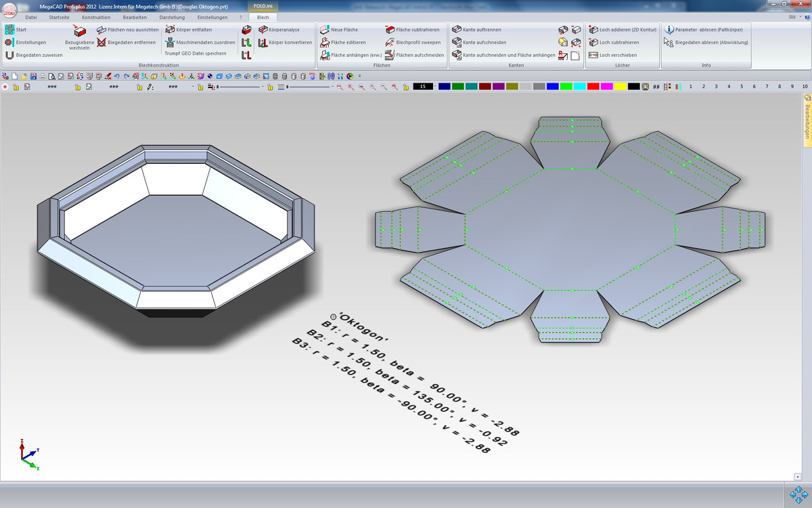Open the Datei menu tab
Screen dimensions: 812x508
(31, 17)
